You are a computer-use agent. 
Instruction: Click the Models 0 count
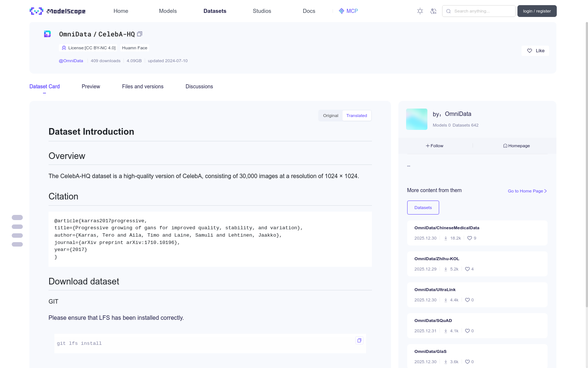[x=442, y=125]
